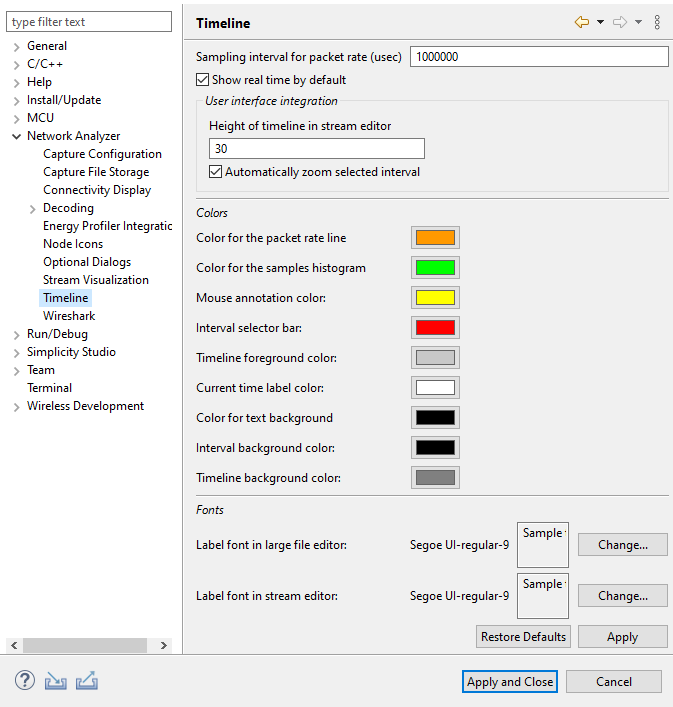Screen dimensions: 673x707
Task: Select Capture File Storage preference page
Action: [96, 172]
